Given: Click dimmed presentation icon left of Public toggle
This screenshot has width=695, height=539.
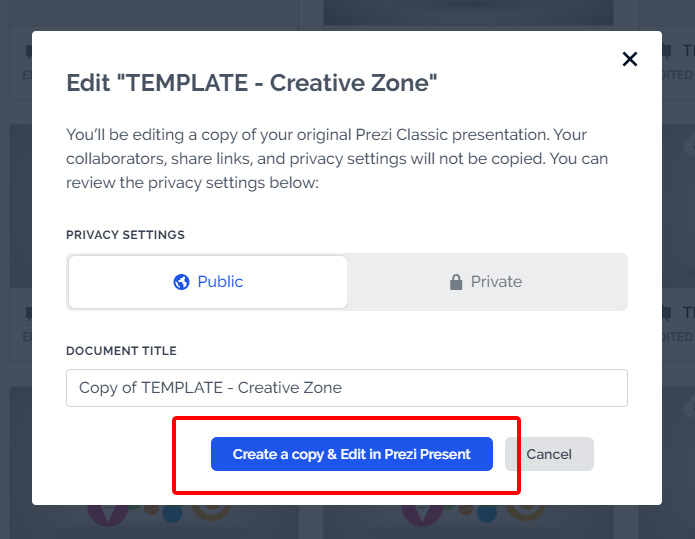Looking at the screenshot, I should [x=27, y=312].
